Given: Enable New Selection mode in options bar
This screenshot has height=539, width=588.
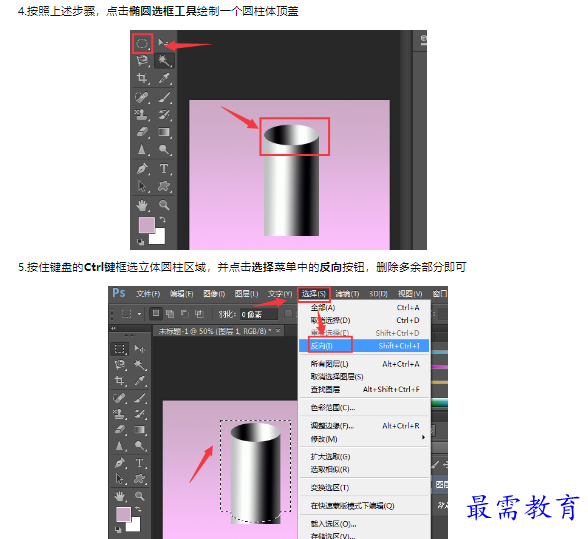Looking at the screenshot, I should pyautogui.click(x=156, y=314).
